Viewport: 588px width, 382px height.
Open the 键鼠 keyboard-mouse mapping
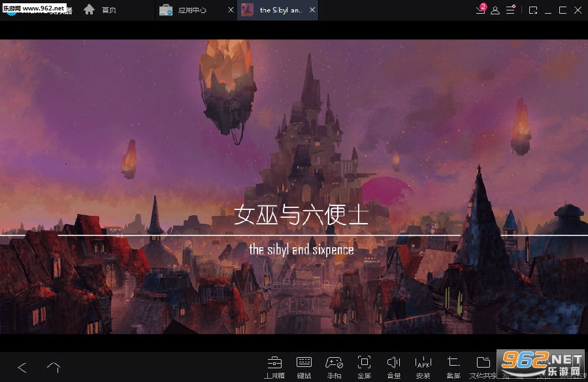click(304, 368)
